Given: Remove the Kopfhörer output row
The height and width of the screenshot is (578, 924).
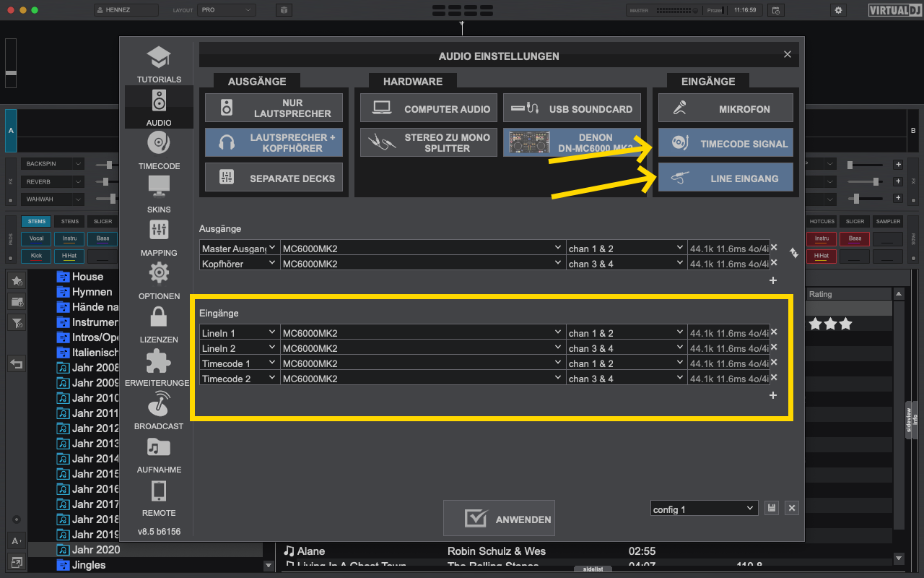Looking at the screenshot, I should point(774,263).
